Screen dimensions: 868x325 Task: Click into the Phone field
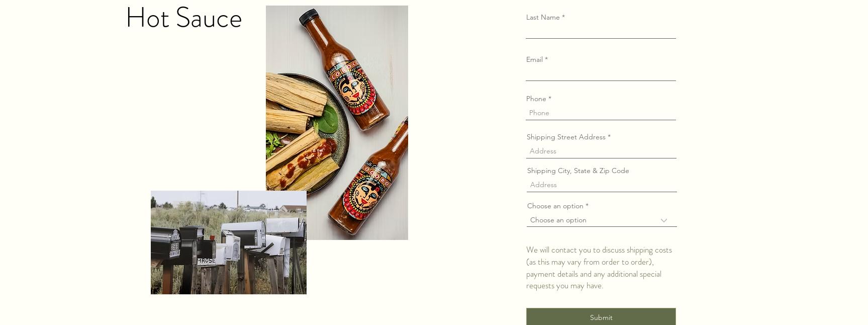tap(601, 113)
